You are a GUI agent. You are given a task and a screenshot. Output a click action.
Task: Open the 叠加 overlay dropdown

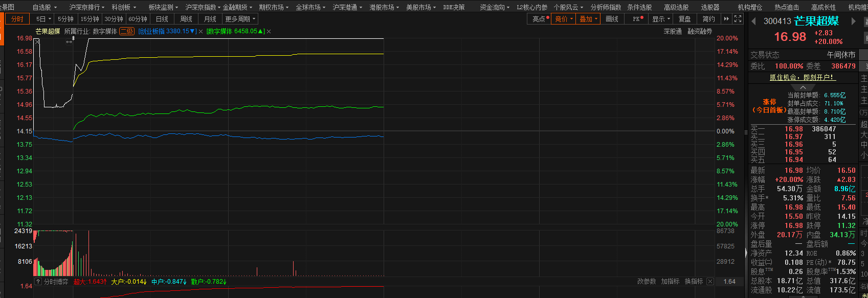pos(588,19)
